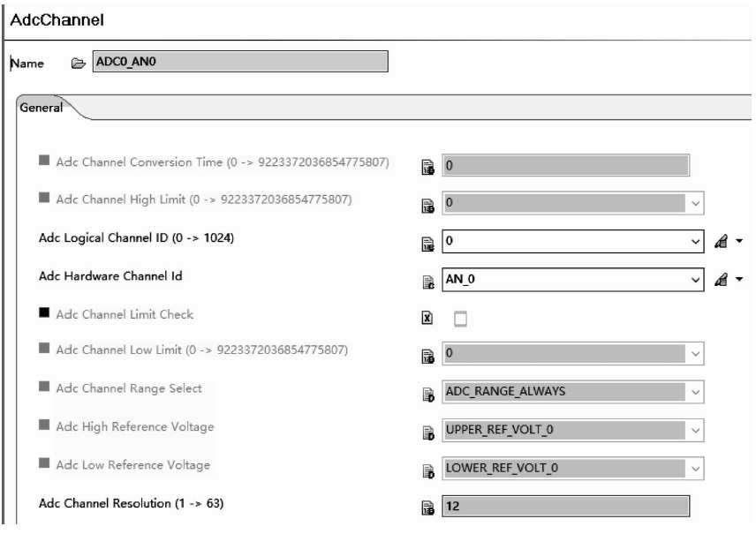Click the Adc Channel Resolution (1 -> 63) label
Image resolution: width=756 pixels, height=534 pixels.
131,504
